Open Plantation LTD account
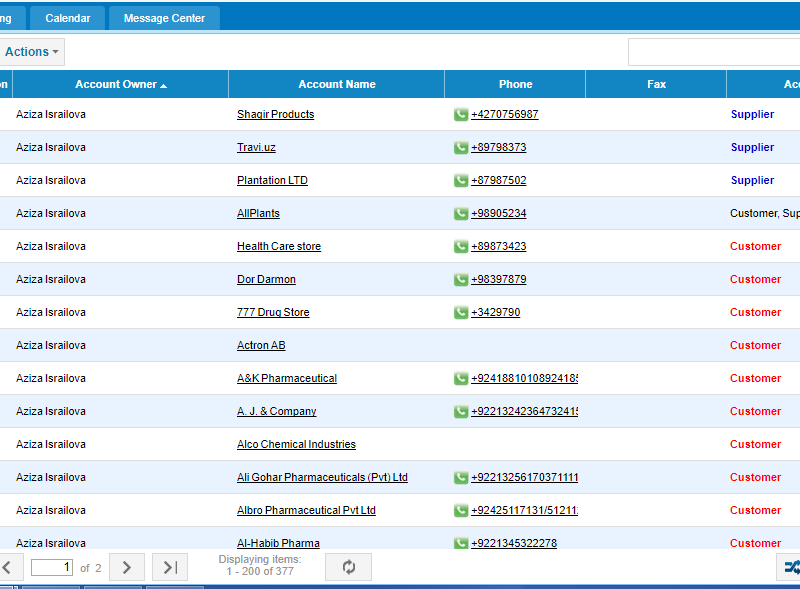The image size is (800, 589). 272,180
